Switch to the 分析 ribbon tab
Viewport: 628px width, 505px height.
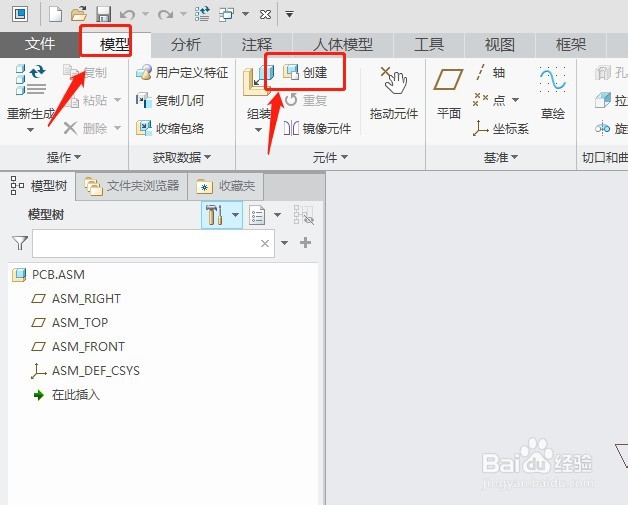185,44
